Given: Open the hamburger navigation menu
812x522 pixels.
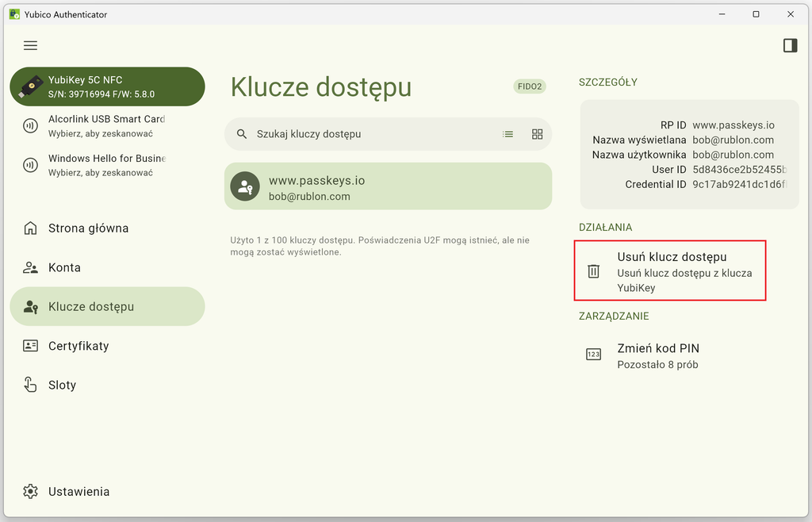Looking at the screenshot, I should point(31,45).
